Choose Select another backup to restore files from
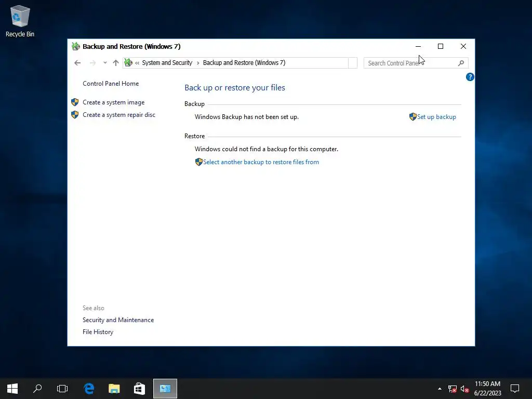532x399 pixels. coord(261,162)
